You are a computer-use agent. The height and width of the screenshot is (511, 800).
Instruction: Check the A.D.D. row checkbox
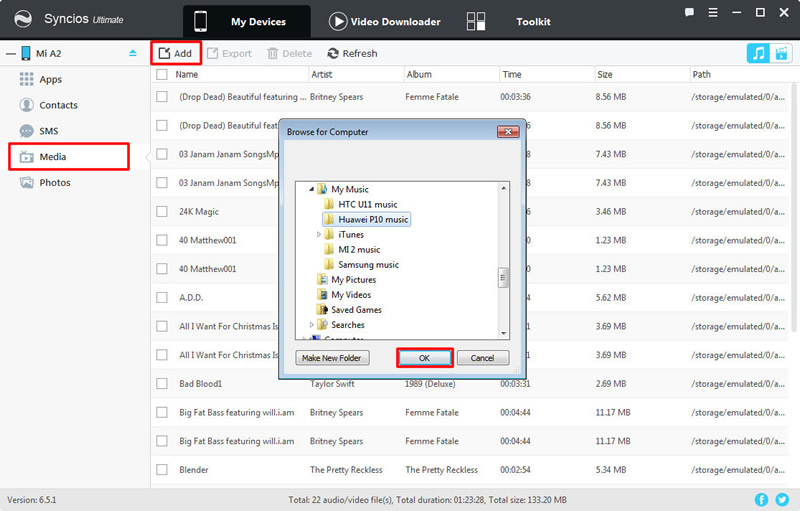(x=162, y=297)
